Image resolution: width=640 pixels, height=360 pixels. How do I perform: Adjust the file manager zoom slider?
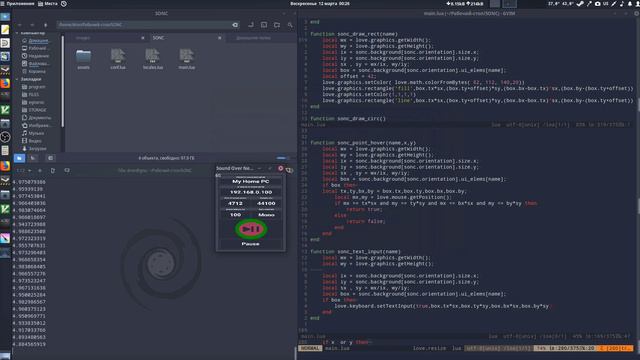(x=282, y=158)
